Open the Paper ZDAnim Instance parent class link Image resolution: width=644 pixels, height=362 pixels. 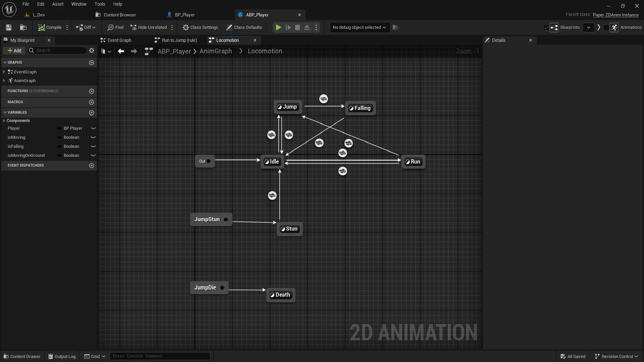615,15
